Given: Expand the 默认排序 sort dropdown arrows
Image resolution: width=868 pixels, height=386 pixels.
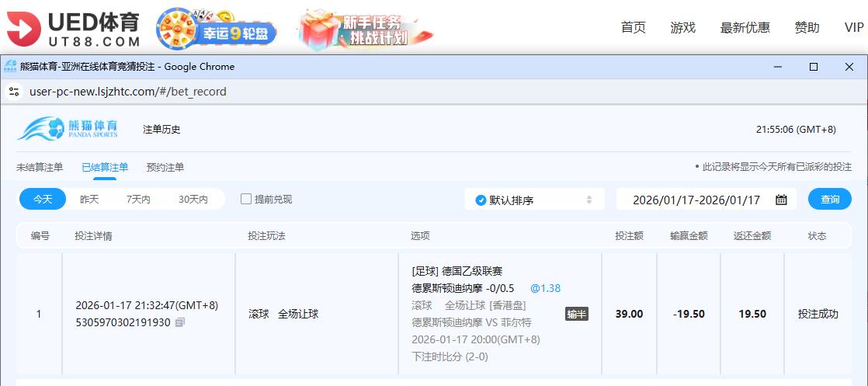Looking at the screenshot, I should click(x=589, y=200).
